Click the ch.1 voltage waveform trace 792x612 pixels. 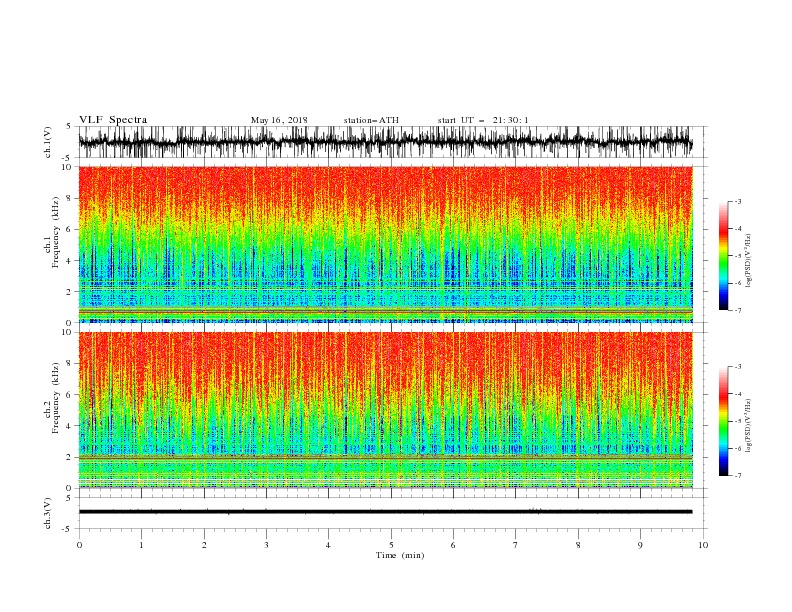point(386,142)
